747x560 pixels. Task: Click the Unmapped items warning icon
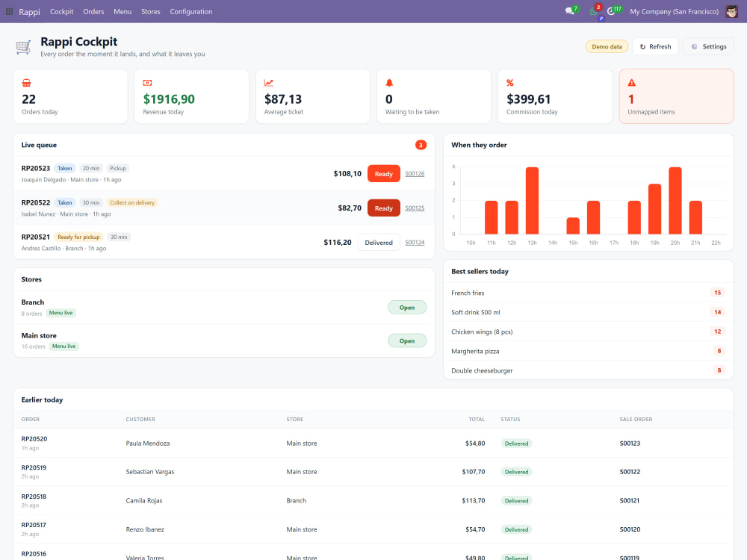pos(632,83)
